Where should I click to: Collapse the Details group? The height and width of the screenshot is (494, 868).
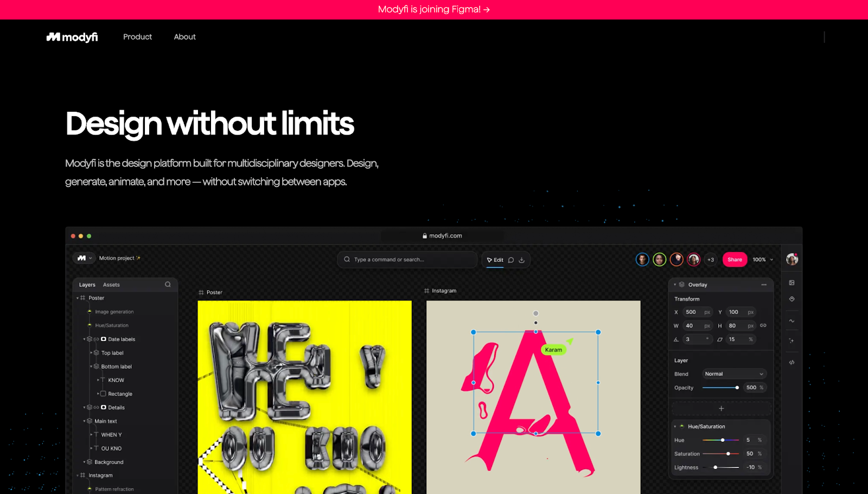84,407
